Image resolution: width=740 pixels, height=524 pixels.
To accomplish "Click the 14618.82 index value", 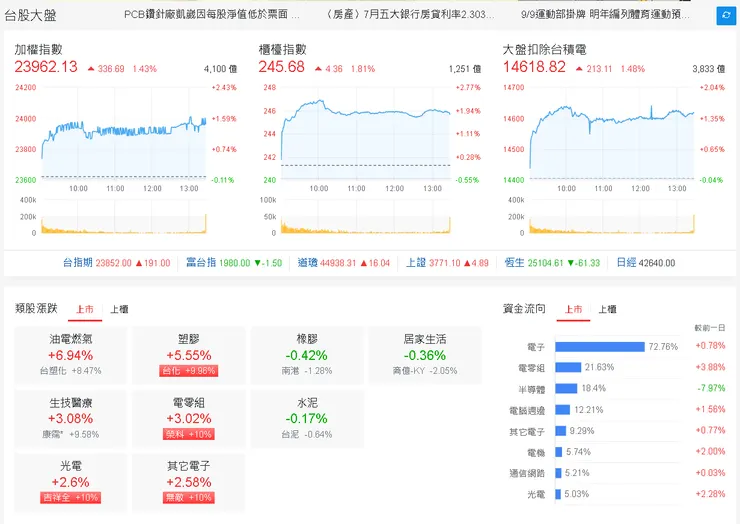I will 534,67.
